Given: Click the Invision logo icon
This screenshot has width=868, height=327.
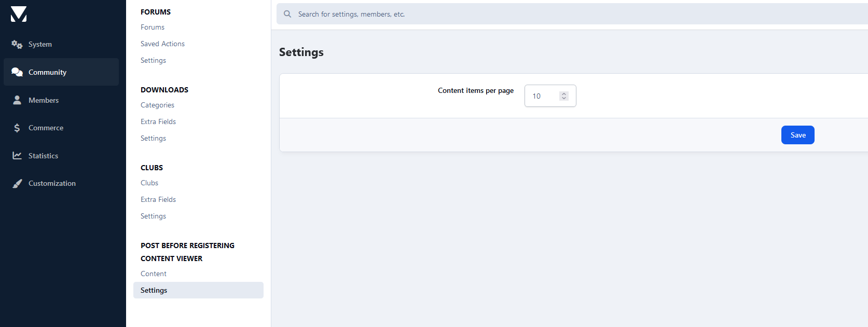Looking at the screenshot, I should [19, 14].
